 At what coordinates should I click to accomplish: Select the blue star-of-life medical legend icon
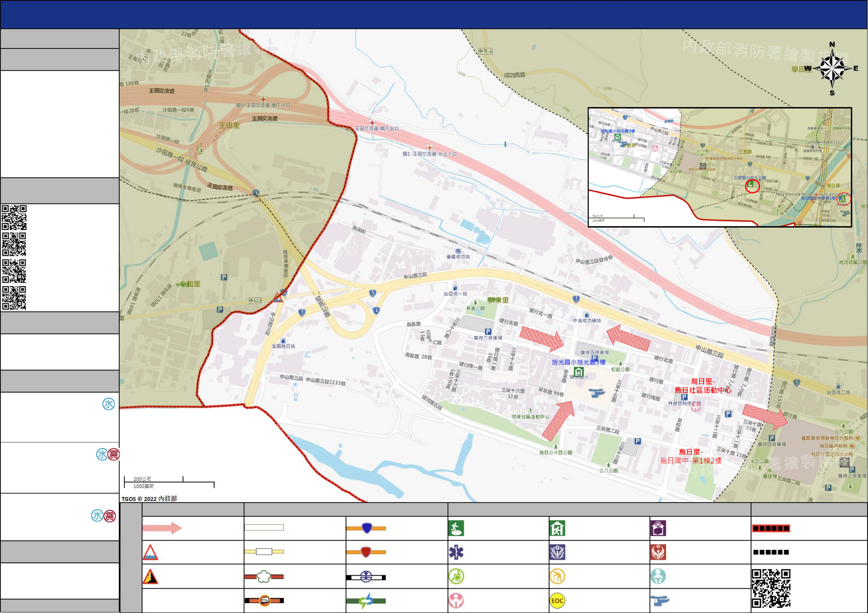[456, 552]
